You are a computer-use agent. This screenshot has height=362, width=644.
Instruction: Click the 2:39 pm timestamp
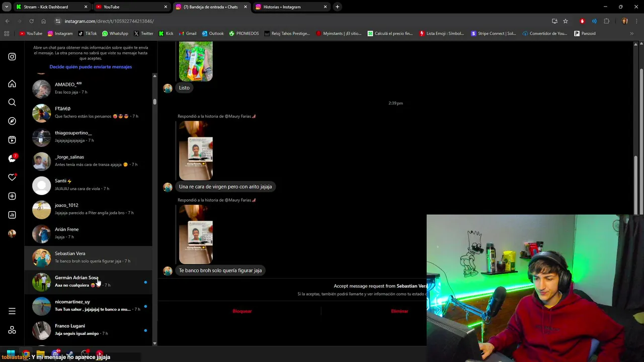395,103
